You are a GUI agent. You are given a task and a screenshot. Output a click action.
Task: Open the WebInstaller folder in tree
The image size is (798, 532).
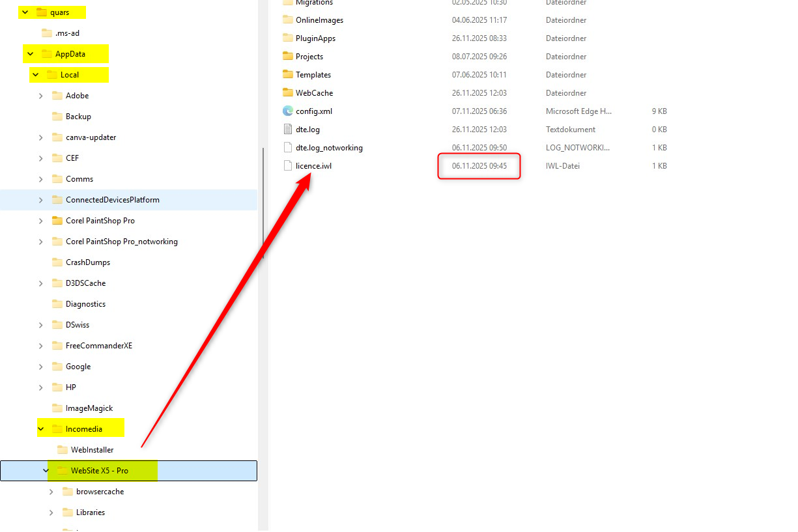pos(92,450)
